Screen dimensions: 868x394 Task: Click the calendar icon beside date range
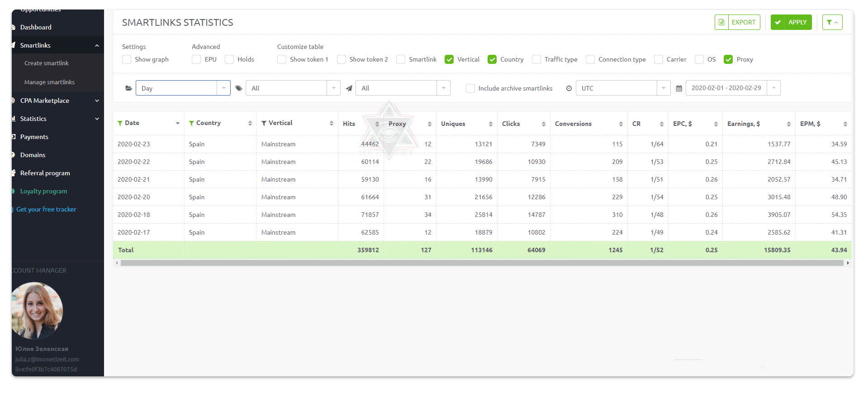(x=679, y=88)
